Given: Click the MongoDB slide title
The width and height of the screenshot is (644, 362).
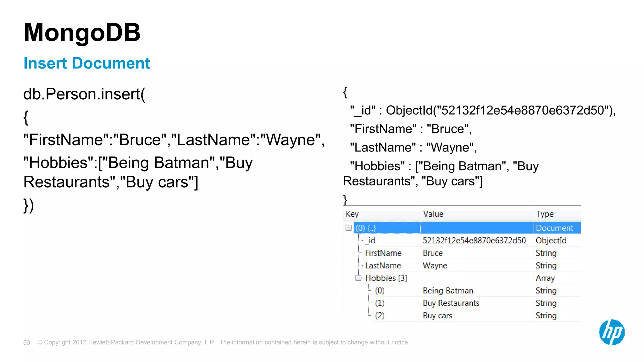Looking at the screenshot, I should click(x=82, y=33).
